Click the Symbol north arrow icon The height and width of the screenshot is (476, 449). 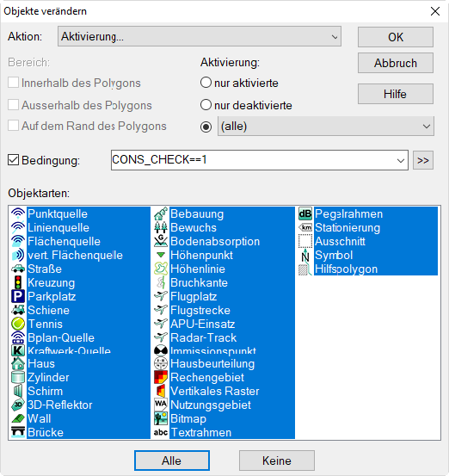click(x=305, y=256)
